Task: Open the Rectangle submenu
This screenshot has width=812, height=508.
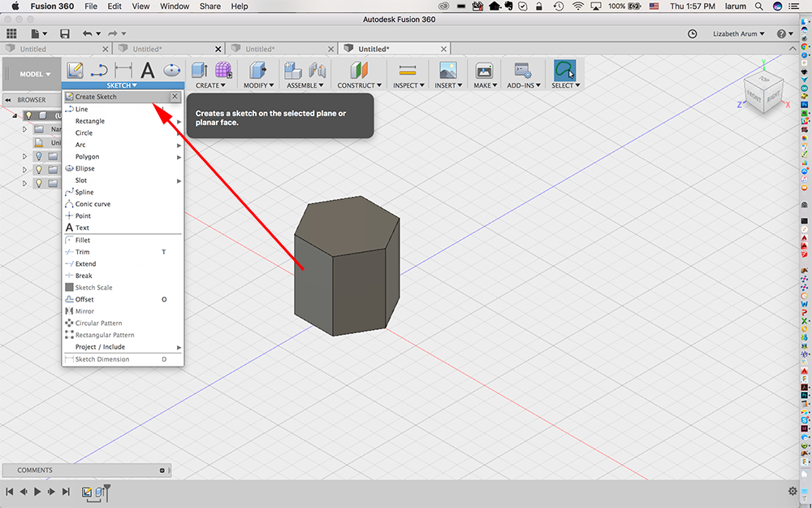Action: coord(123,121)
